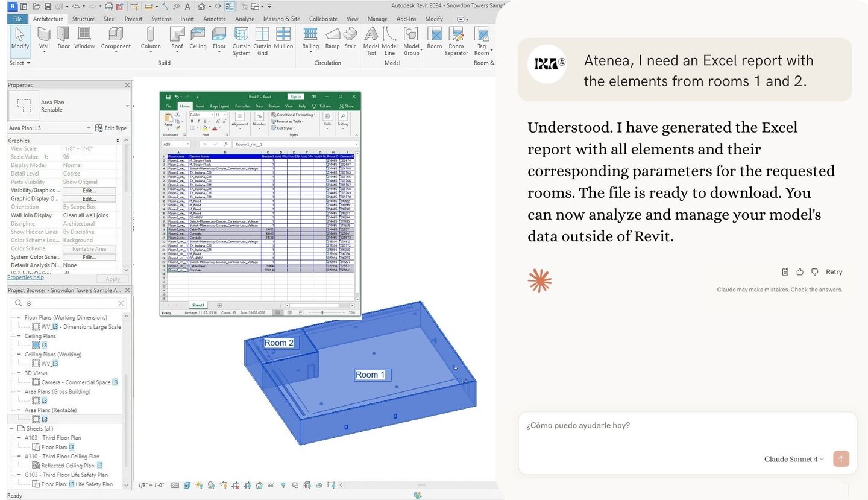
Task: Choose the Railing tool
Action: click(310, 38)
